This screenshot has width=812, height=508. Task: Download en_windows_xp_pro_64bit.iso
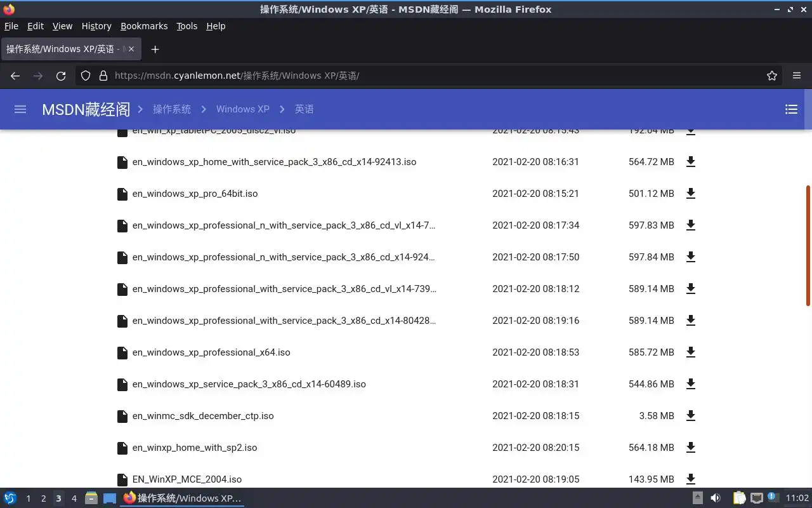tap(691, 194)
